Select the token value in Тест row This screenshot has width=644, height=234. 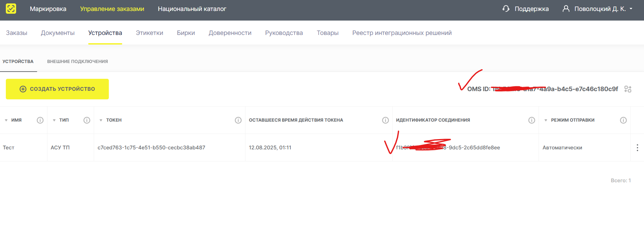(x=151, y=148)
